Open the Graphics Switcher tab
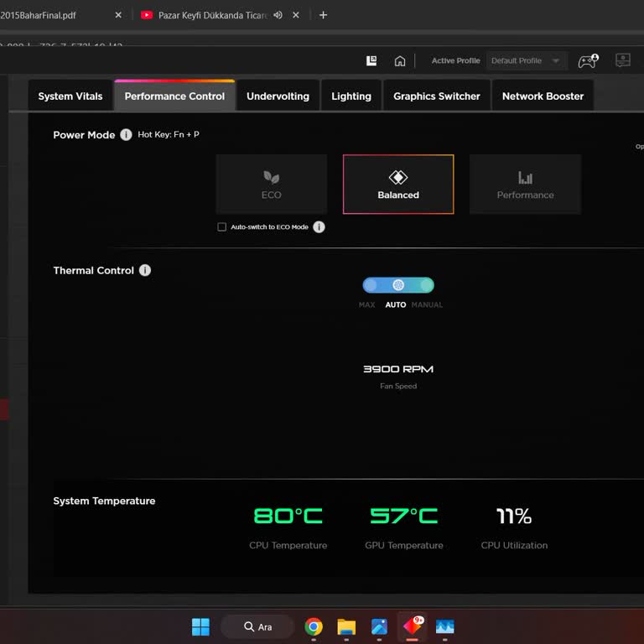The image size is (644, 644). click(x=437, y=96)
